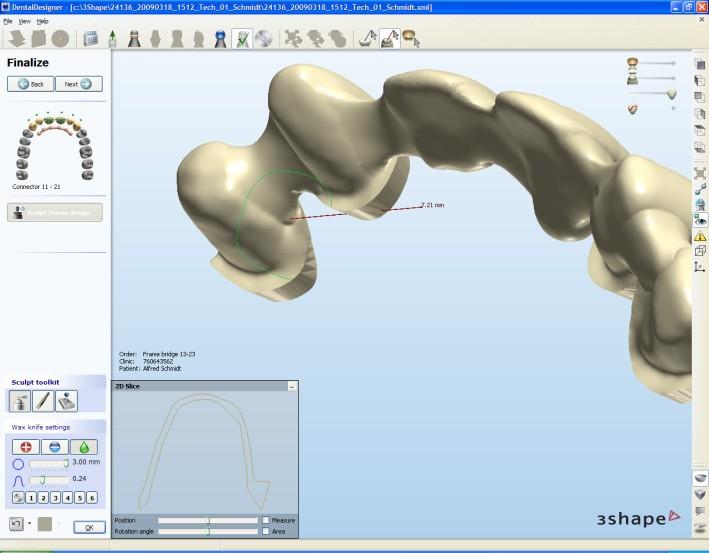Choose the red add wax mode
The height and width of the screenshot is (553, 709).
click(26, 447)
